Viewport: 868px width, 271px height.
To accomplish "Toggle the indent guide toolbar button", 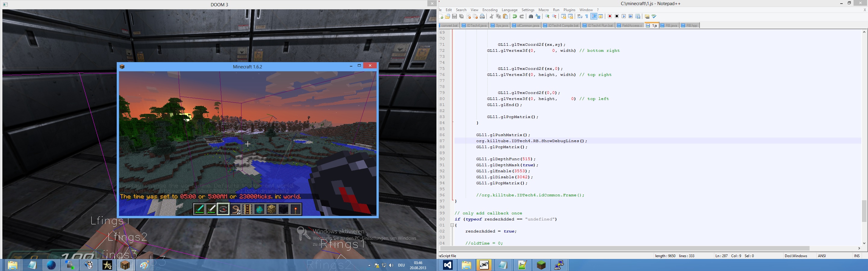I will click(x=594, y=16).
